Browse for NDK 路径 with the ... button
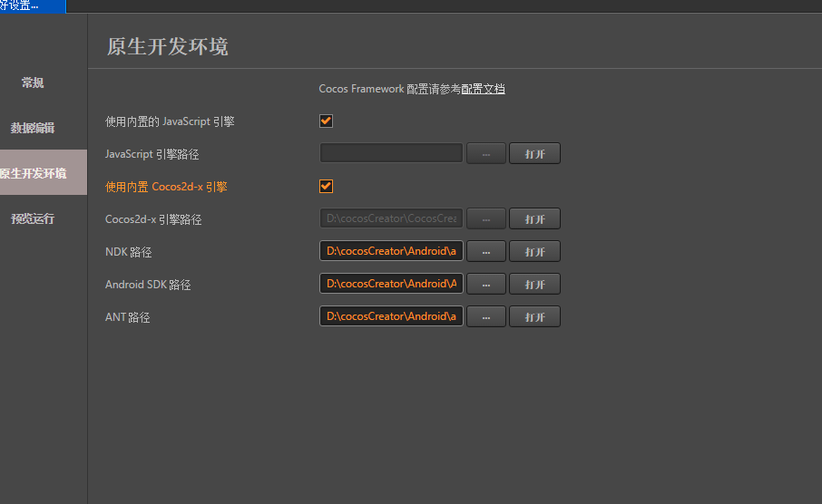 (486, 251)
